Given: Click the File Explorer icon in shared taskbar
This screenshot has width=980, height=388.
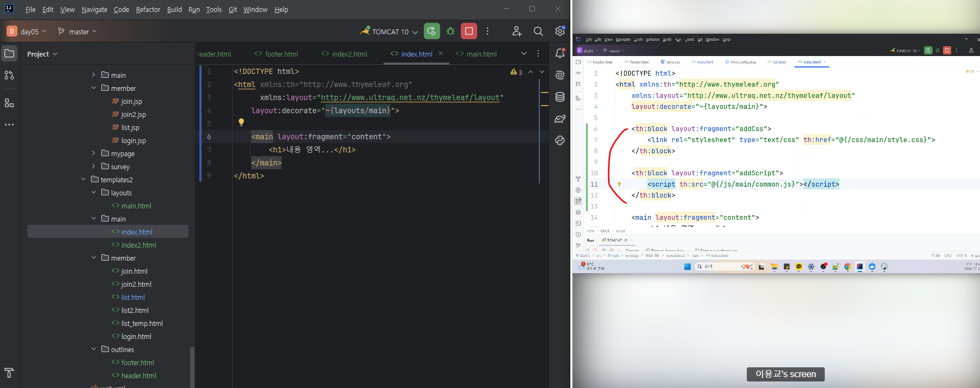Looking at the screenshot, I should click(x=774, y=267).
